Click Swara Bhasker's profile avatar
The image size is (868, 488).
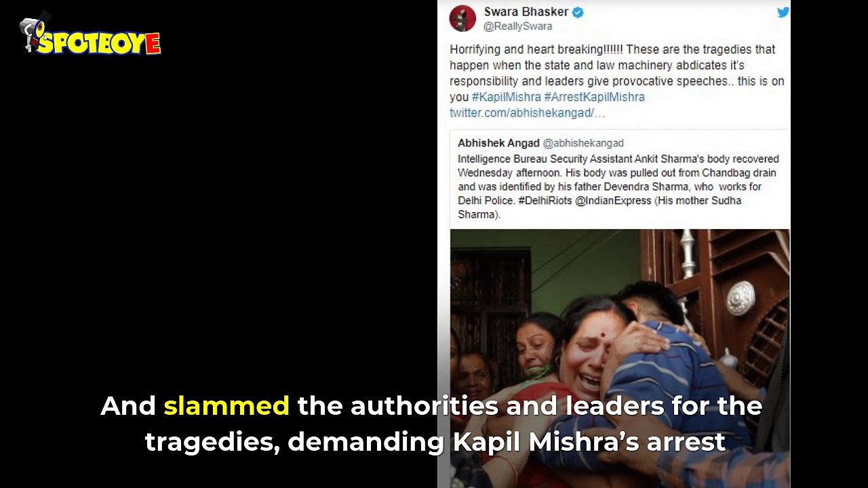pyautogui.click(x=462, y=18)
